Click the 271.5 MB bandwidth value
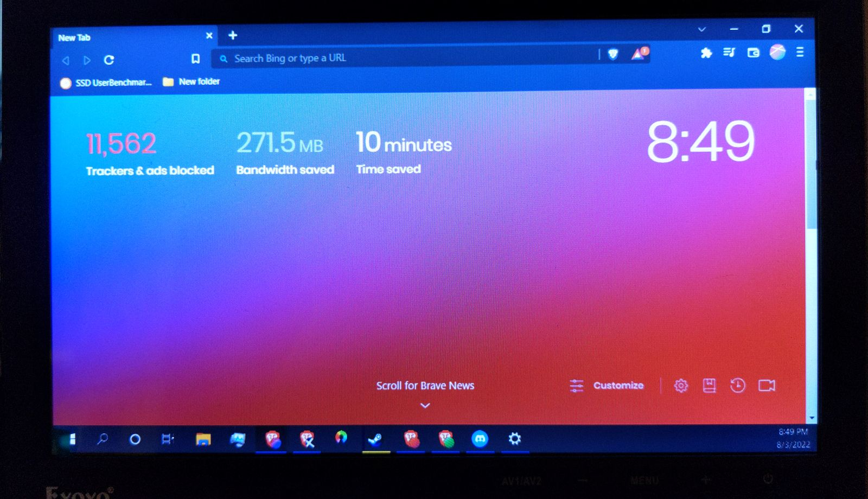This screenshot has width=868, height=499. point(279,143)
